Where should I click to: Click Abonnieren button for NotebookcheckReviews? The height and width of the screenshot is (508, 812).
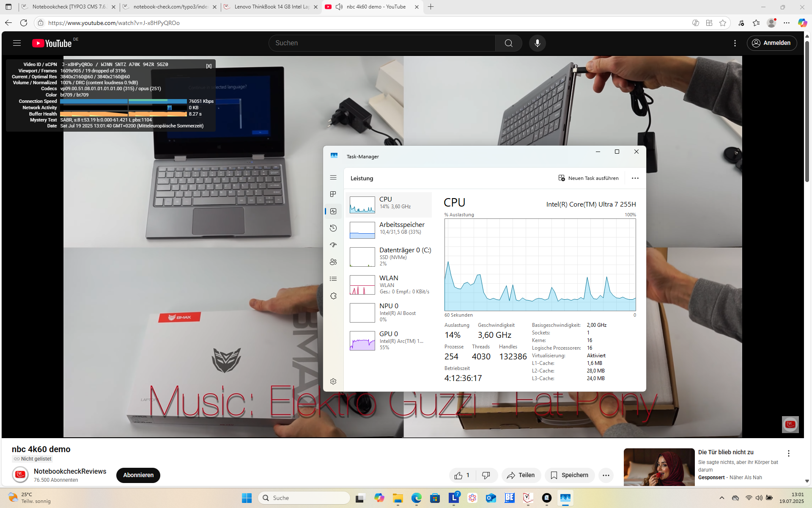tap(138, 475)
